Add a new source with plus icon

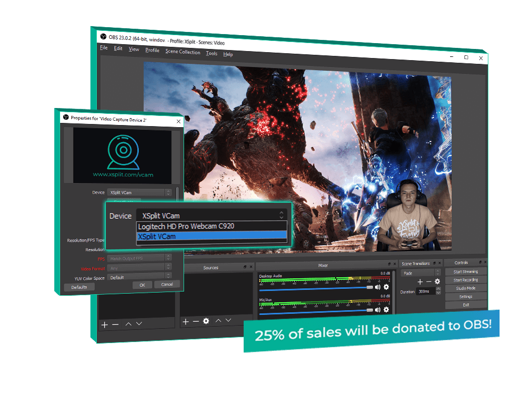(186, 322)
